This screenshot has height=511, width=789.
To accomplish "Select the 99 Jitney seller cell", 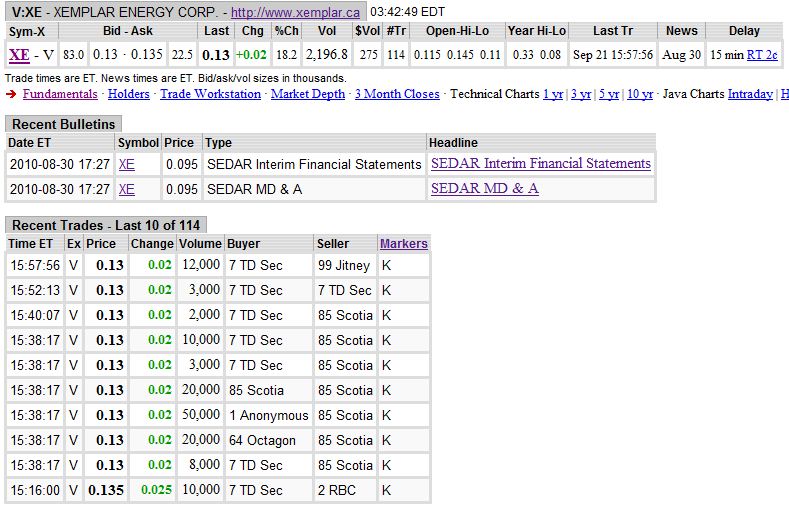I will click(x=345, y=265).
